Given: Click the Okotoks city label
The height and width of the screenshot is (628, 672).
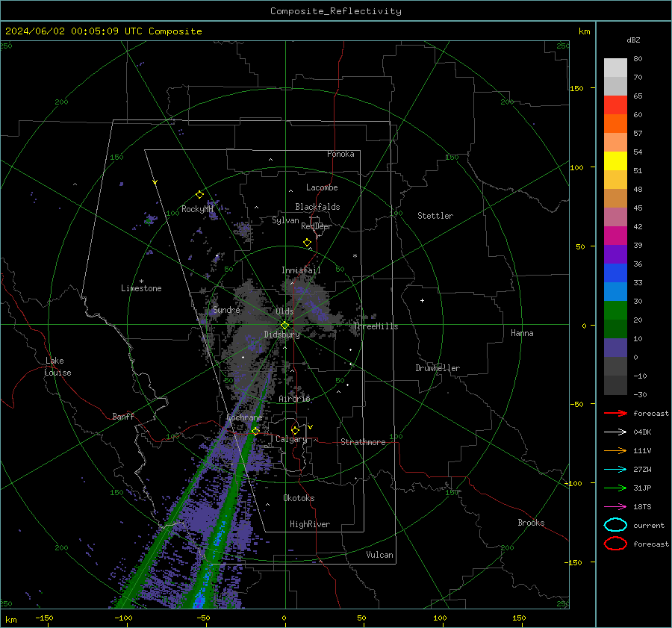Looking at the screenshot, I should point(299,498).
